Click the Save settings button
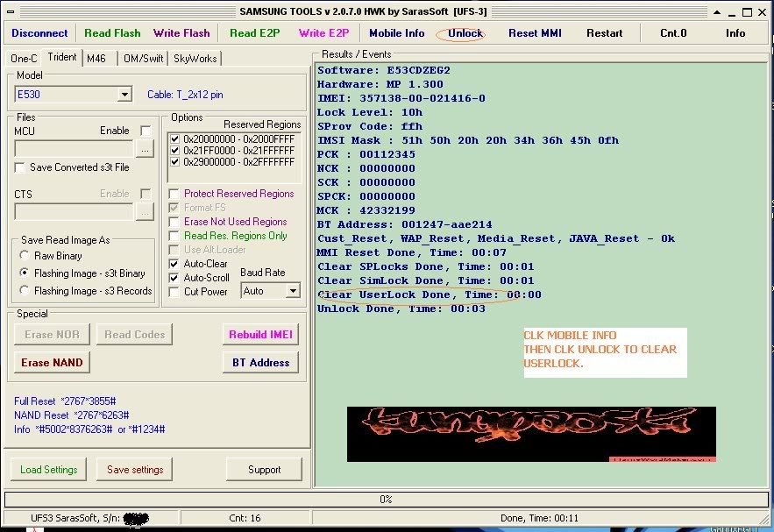 [135, 469]
